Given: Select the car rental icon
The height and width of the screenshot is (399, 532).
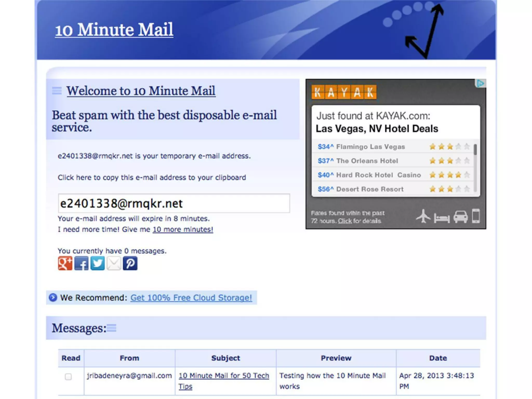Looking at the screenshot, I should point(460,217).
